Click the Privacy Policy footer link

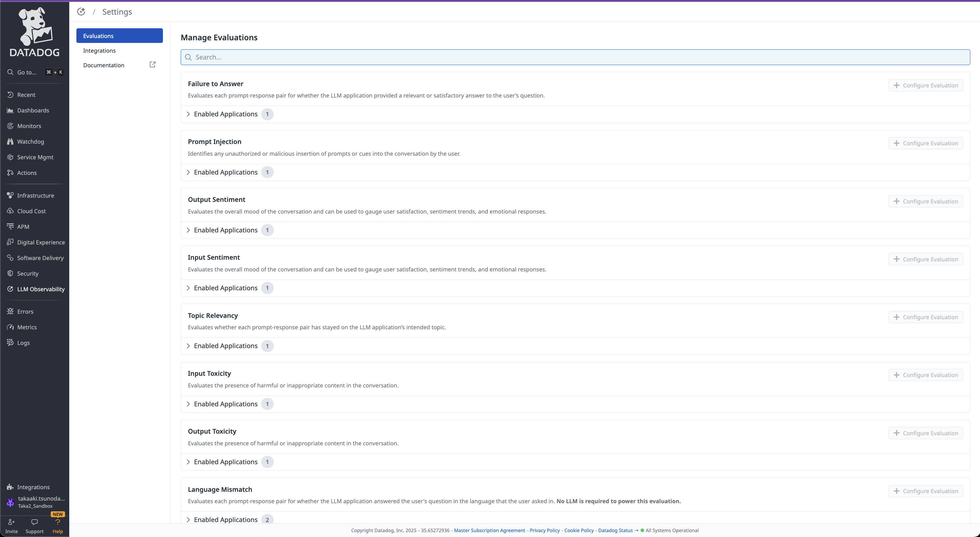[x=544, y=530]
